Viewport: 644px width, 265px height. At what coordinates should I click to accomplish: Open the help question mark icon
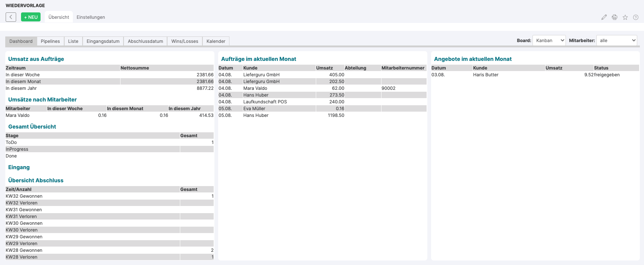(x=636, y=17)
